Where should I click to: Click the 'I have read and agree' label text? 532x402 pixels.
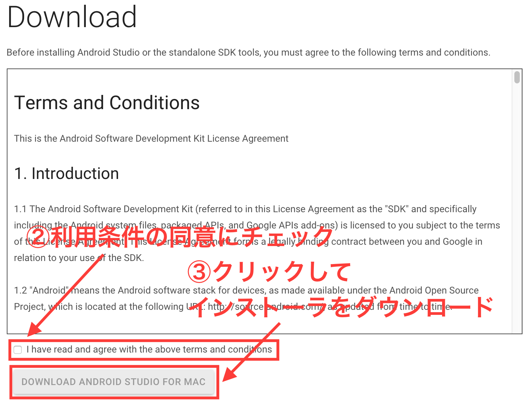click(x=149, y=349)
